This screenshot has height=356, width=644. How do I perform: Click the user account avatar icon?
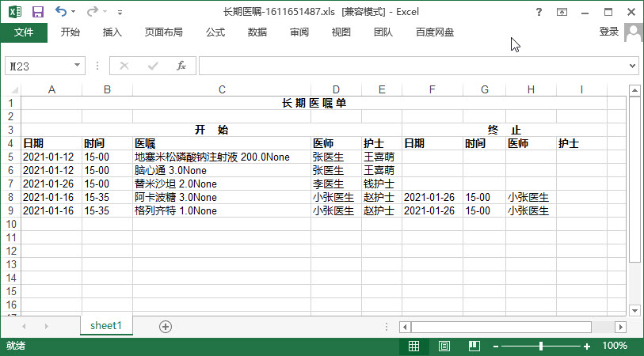633,32
